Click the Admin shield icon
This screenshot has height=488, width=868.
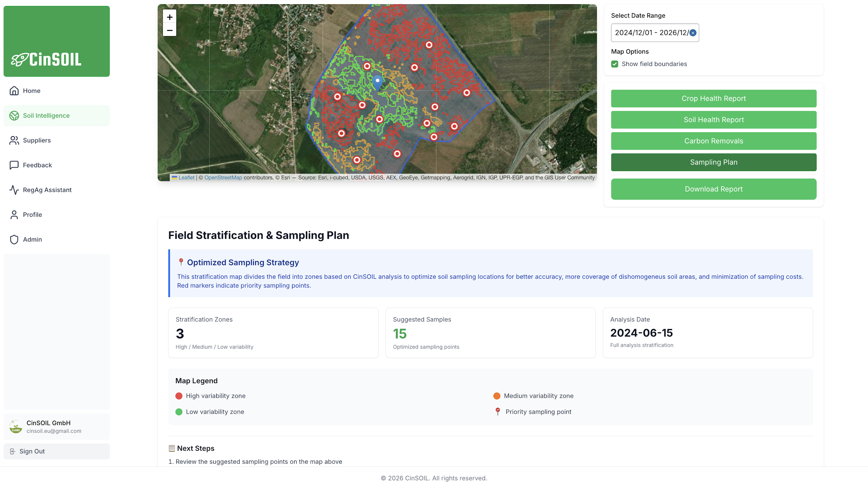point(14,239)
